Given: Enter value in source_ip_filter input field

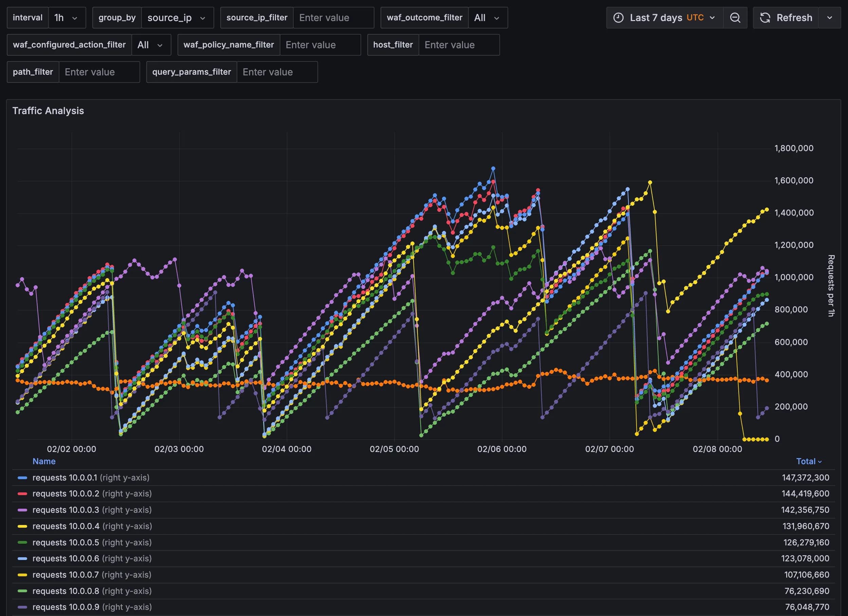Looking at the screenshot, I should pos(333,17).
